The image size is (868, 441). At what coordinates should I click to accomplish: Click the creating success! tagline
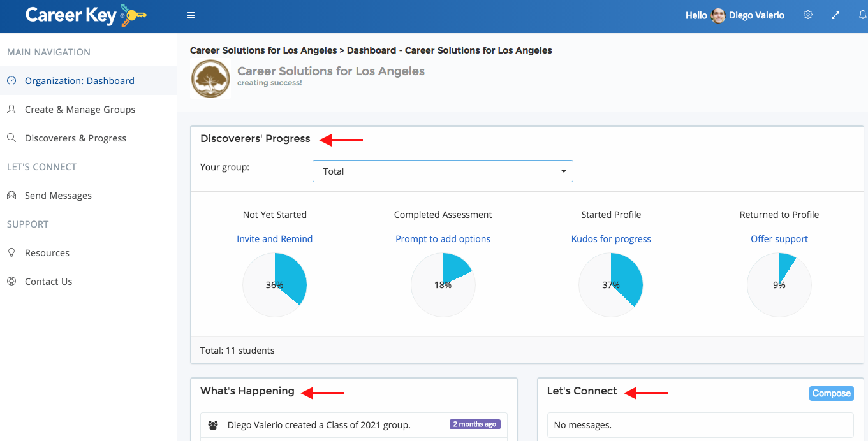tap(270, 83)
